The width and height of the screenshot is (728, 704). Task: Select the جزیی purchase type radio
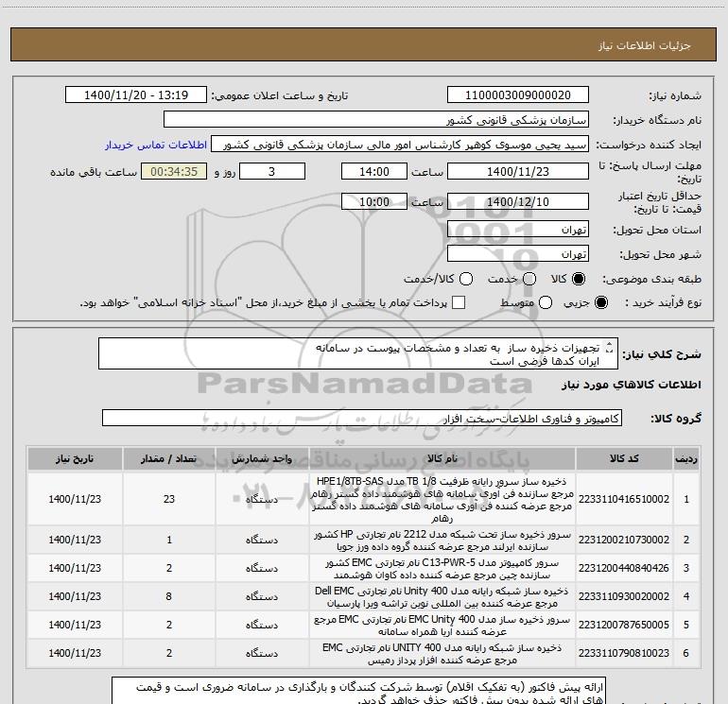[x=600, y=302]
